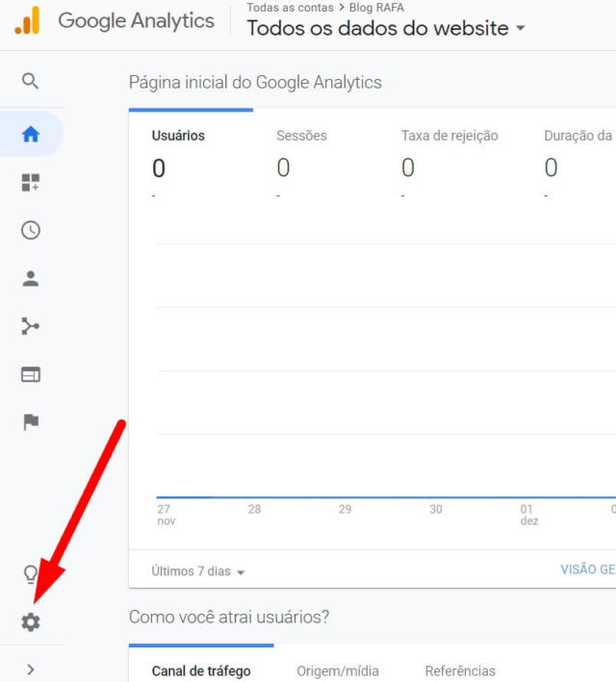The height and width of the screenshot is (682, 616).
Task: Open the Conversions flag icon
Action: (31, 422)
